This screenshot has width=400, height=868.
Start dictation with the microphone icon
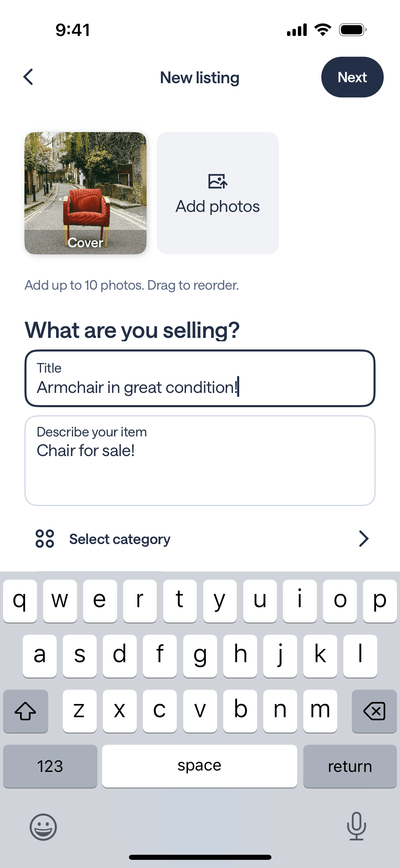click(356, 826)
